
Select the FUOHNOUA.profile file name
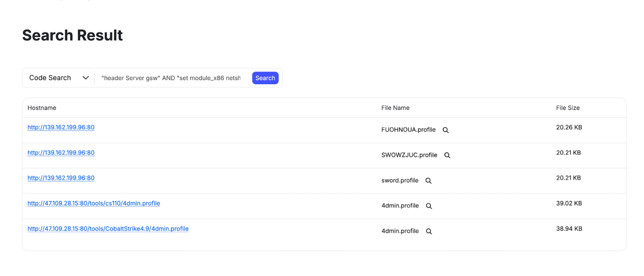click(408, 130)
